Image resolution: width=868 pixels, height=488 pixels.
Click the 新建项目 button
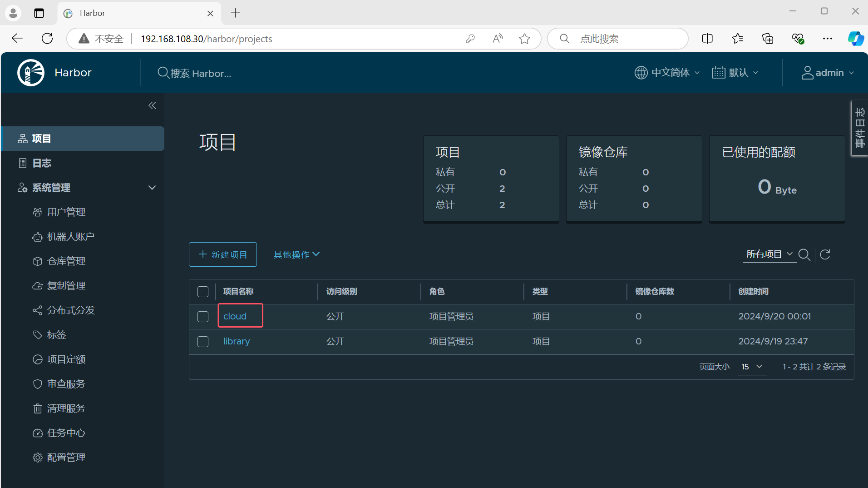coord(223,254)
